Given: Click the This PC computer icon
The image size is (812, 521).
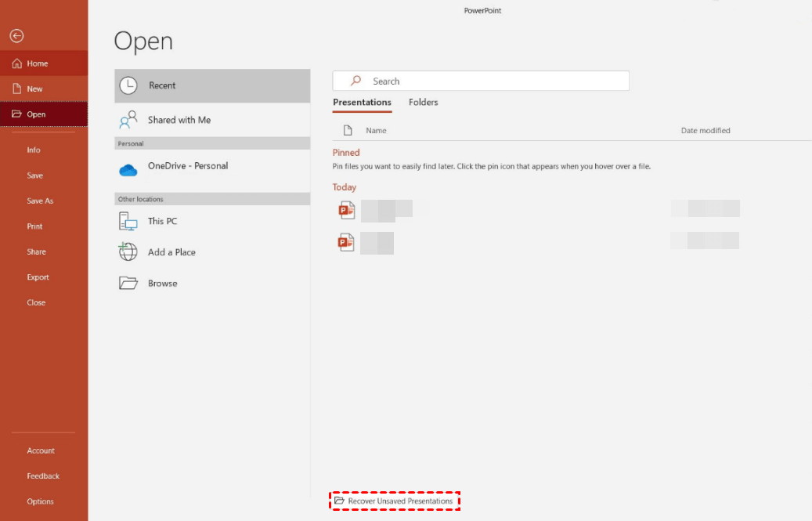Looking at the screenshot, I should coord(128,222).
